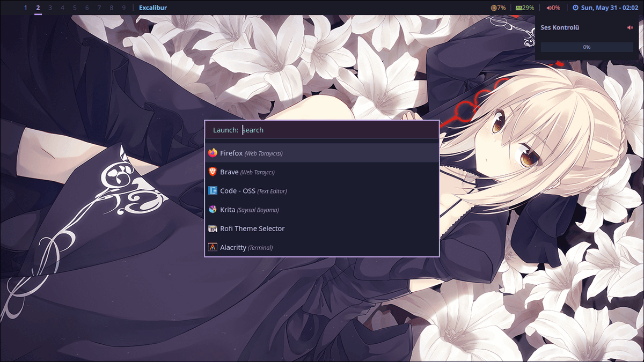Click the 29% value in top bar
Screen dimensions: 644x362
[x=529, y=8]
